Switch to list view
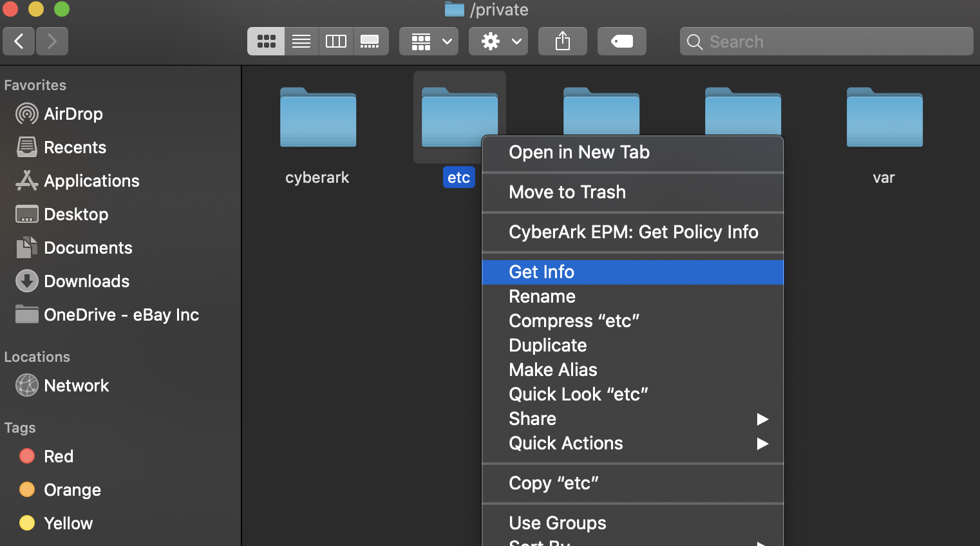 pos(301,41)
